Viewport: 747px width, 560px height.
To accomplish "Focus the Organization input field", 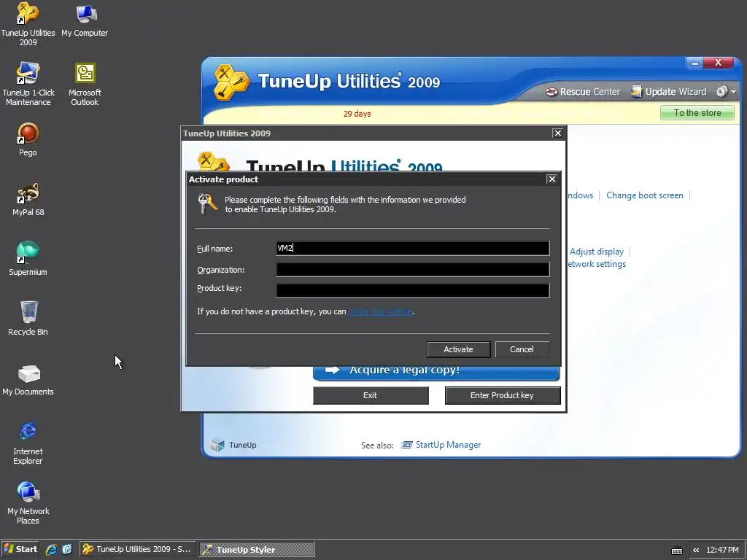I will click(x=413, y=270).
